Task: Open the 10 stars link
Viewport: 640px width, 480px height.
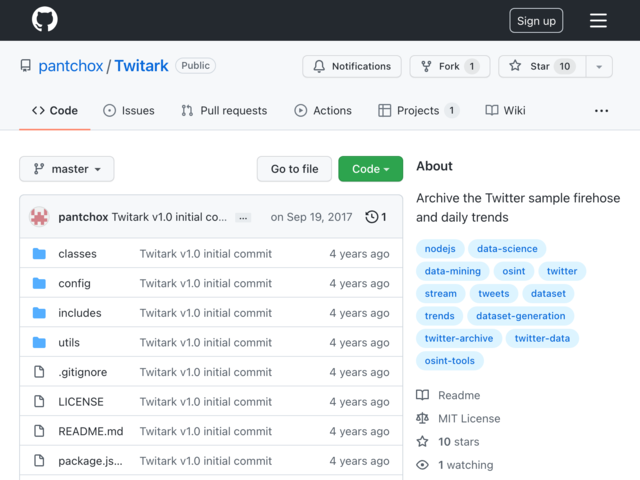Action: point(448,442)
